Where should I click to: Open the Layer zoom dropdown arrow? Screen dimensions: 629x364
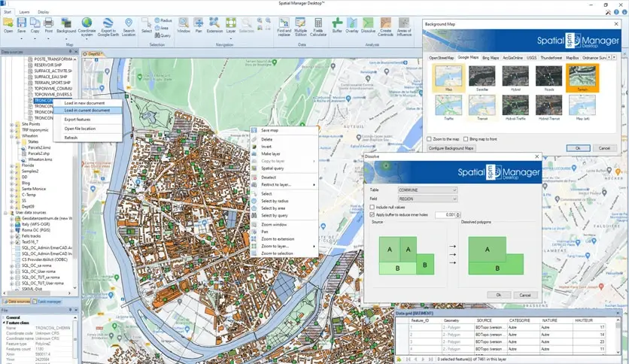[231, 38]
